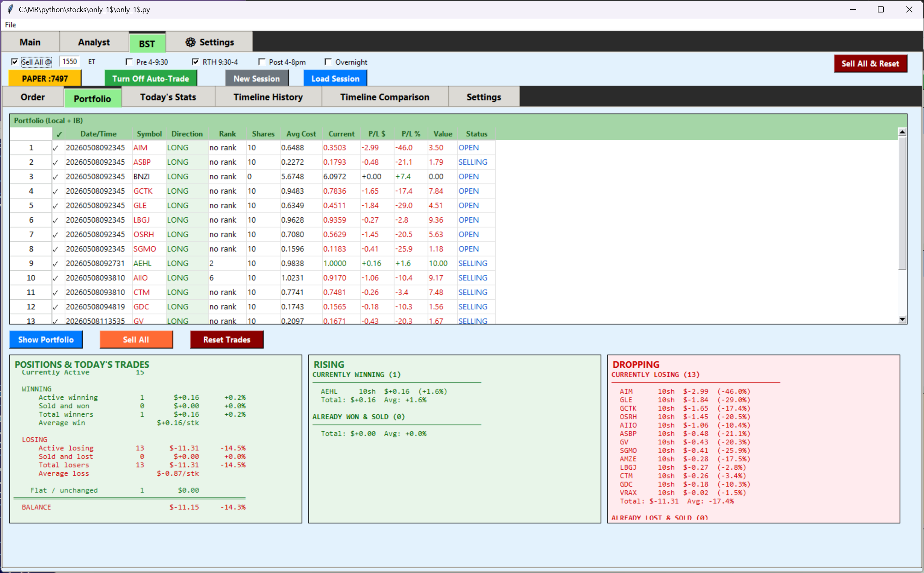Open the Order sub-tab
924x573 pixels.
point(33,97)
